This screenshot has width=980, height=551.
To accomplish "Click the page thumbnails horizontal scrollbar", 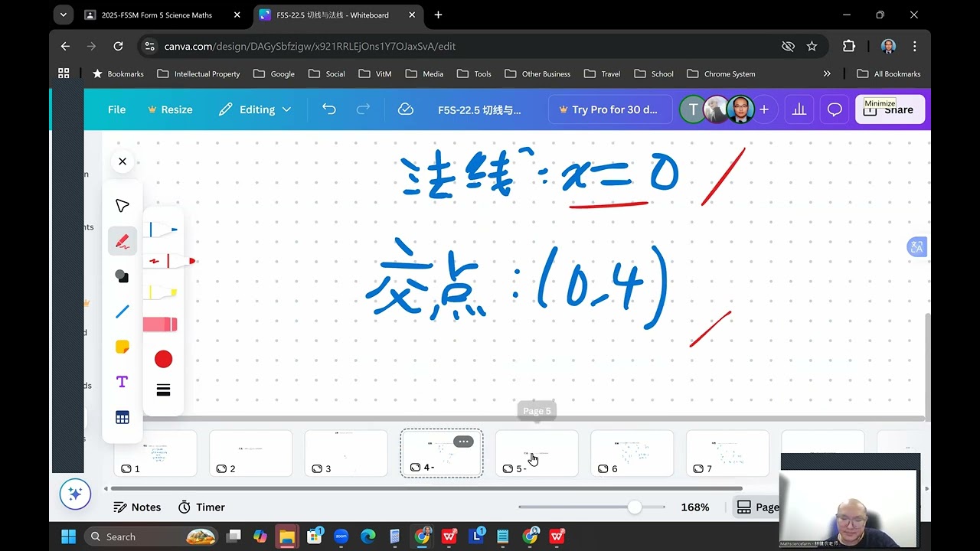I will (426, 488).
